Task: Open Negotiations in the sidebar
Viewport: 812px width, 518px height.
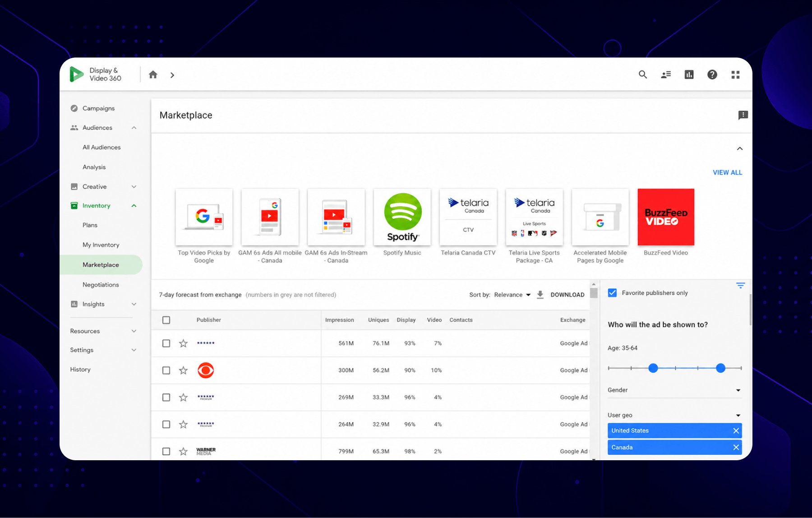Action: [x=101, y=285]
